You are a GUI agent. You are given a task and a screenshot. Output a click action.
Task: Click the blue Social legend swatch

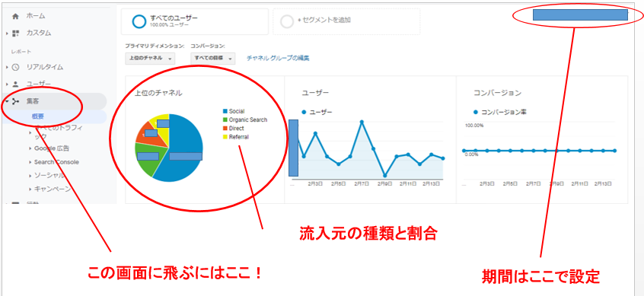point(225,111)
